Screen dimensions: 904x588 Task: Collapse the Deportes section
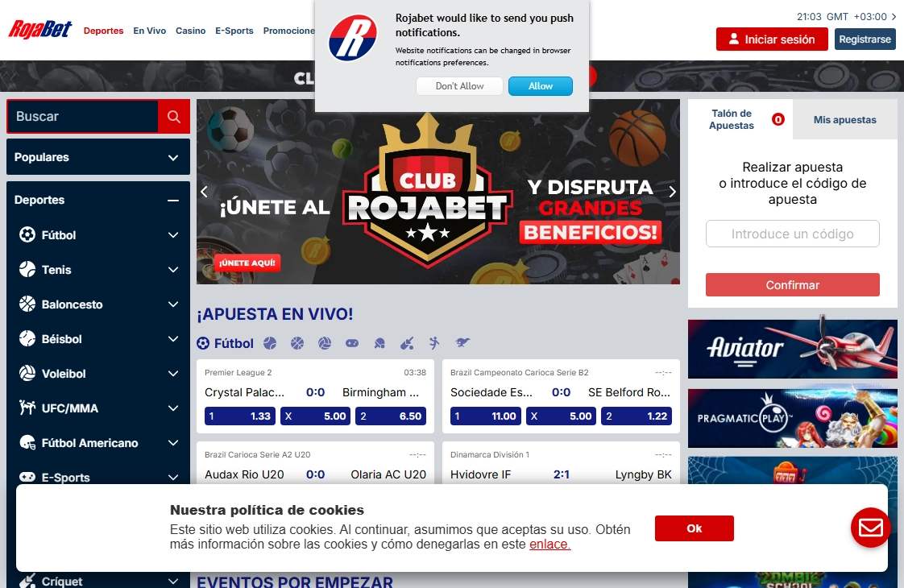click(173, 200)
